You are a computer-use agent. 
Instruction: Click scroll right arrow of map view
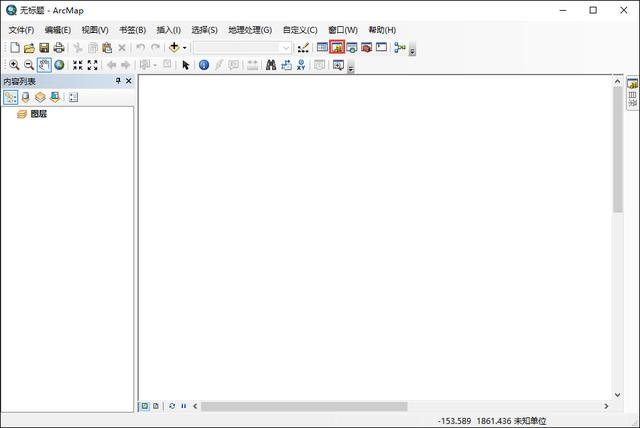(606, 406)
